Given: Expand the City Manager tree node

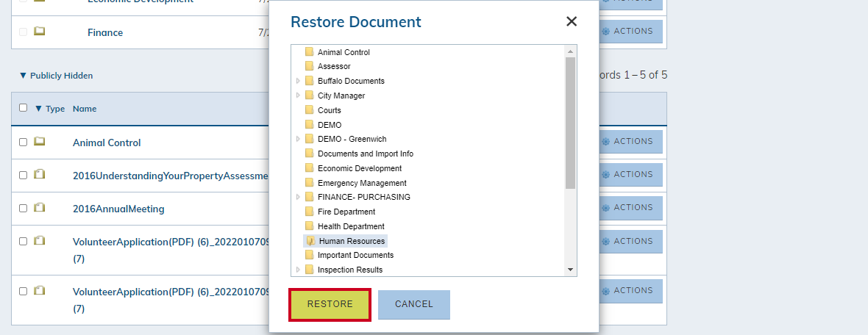Looking at the screenshot, I should [299, 96].
